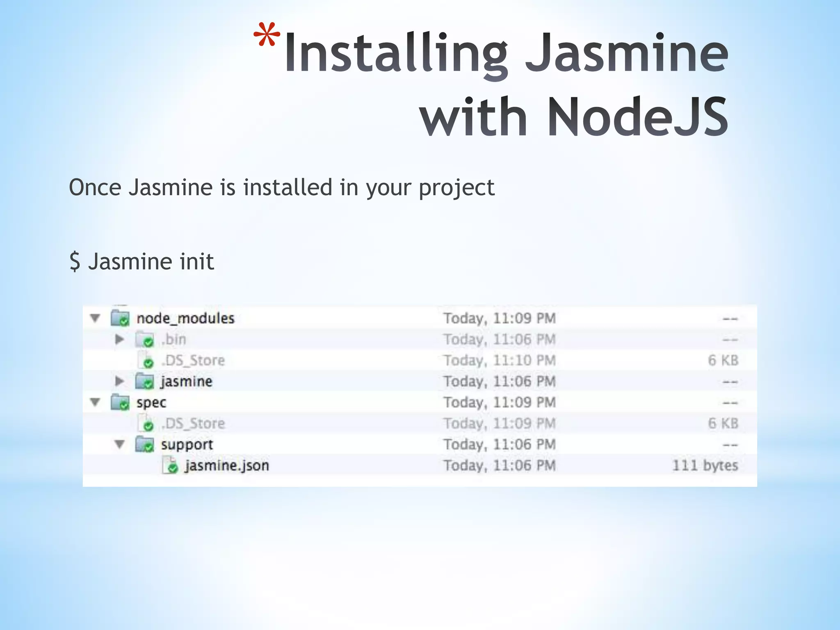Viewport: 840px width, 630px height.
Task: Select .DS_Store file name dated 11:10 PM
Action: (193, 361)
